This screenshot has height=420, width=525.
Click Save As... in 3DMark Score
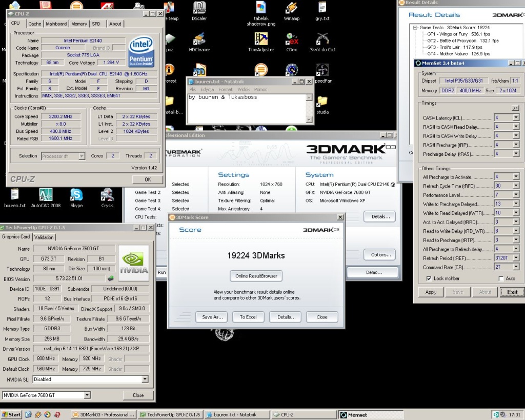(212, 317)
